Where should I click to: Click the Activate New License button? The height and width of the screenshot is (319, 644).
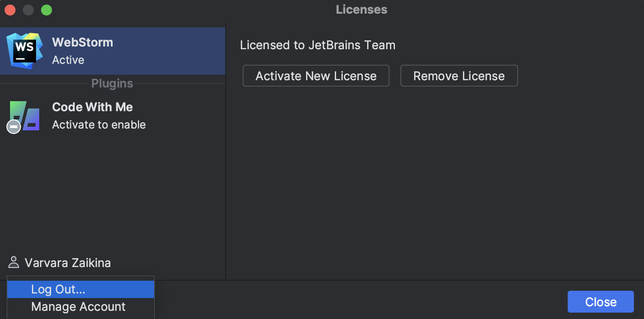(x=316, y=76)
